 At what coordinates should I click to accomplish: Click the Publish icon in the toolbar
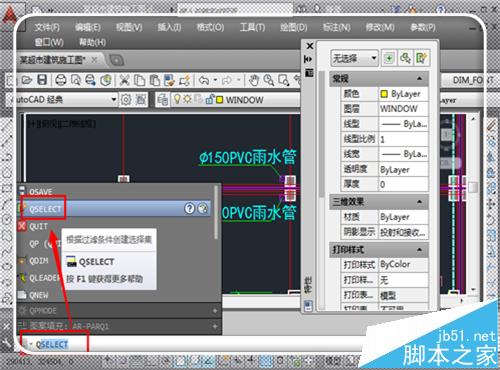(90, 80)
